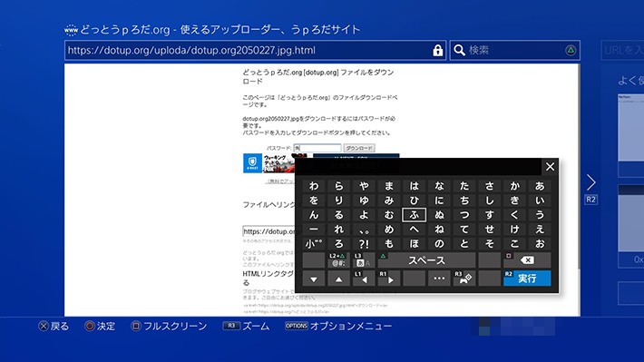Tap the た kana key

tap(464, 186)
